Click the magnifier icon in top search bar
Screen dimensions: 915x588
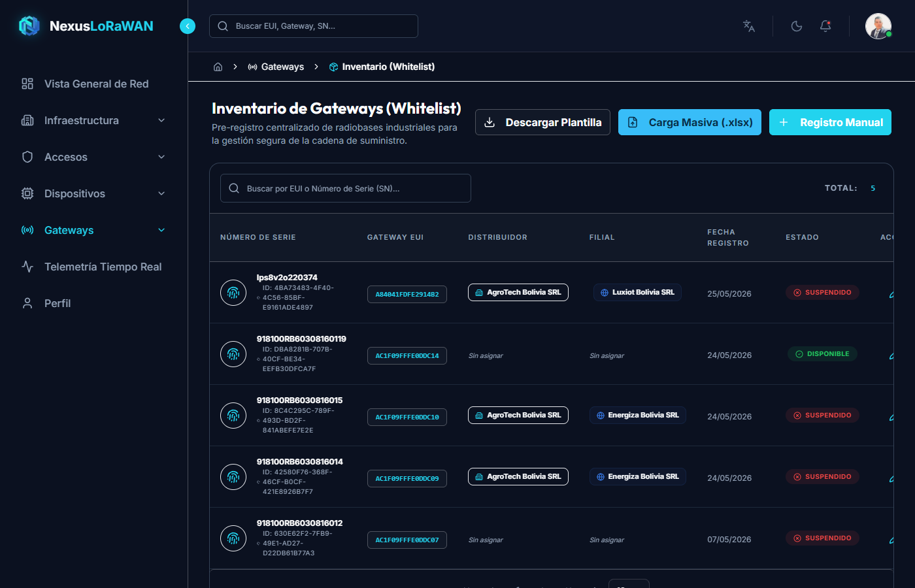point(223,26)
